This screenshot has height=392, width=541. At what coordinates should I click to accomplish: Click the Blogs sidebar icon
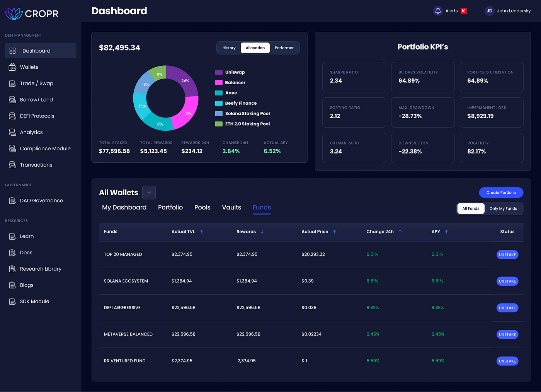pos(12,285)
